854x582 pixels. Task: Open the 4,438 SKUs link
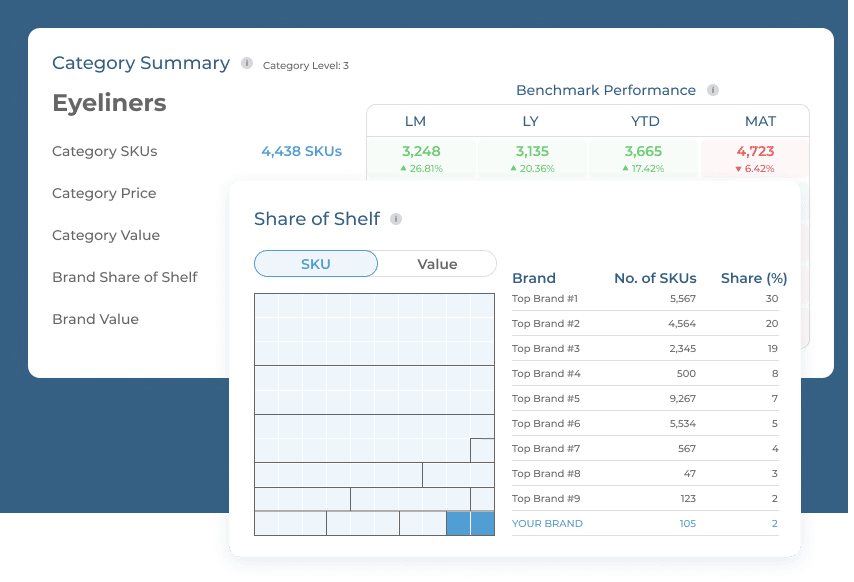click(x=302, y=151)
